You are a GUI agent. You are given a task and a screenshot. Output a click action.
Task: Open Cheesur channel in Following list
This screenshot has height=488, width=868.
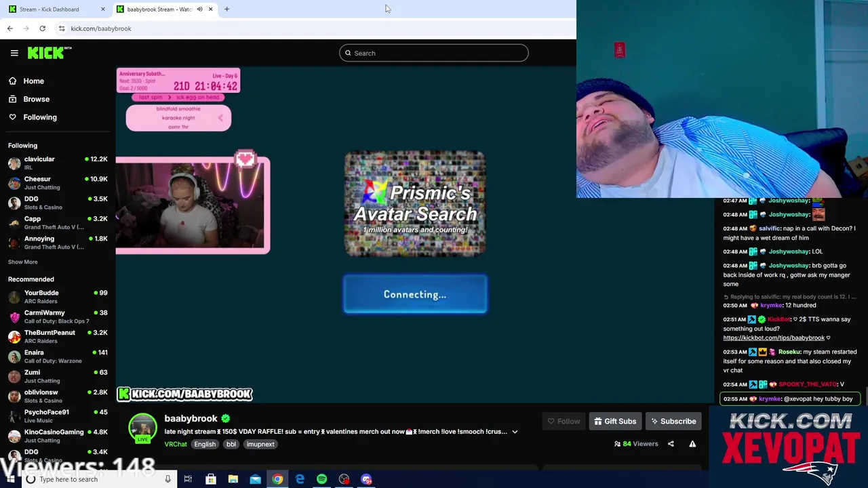click(x=58, y=183)
